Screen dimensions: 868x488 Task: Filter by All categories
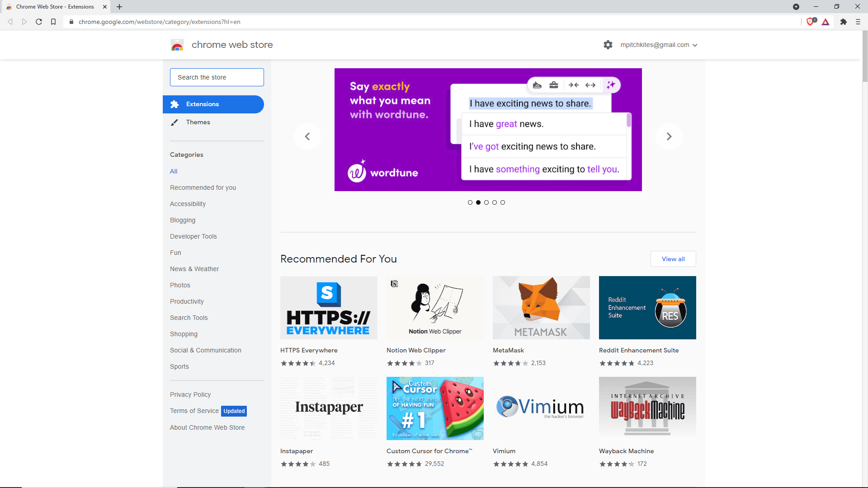coord(174,171)
